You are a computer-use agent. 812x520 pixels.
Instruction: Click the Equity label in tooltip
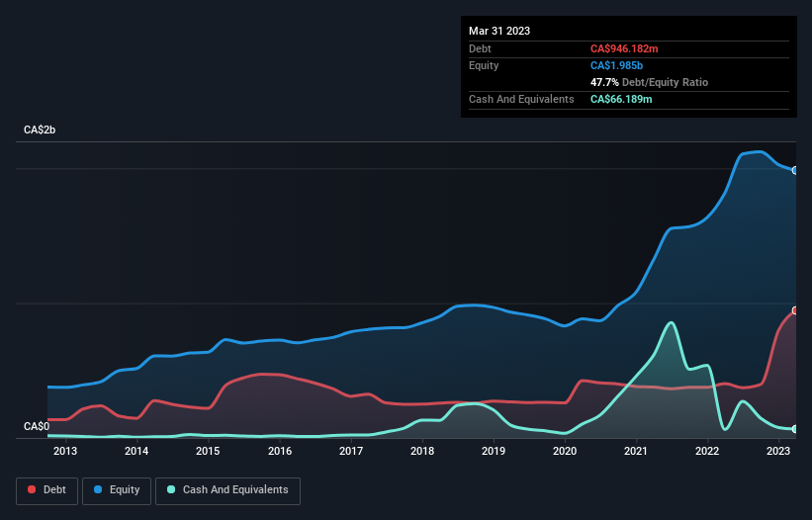coord(484,65)
